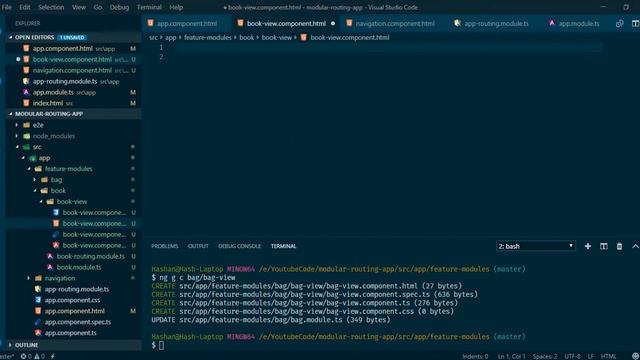640x360 pixels.
Task: Expand the bag folder
Action: point(56,180)
